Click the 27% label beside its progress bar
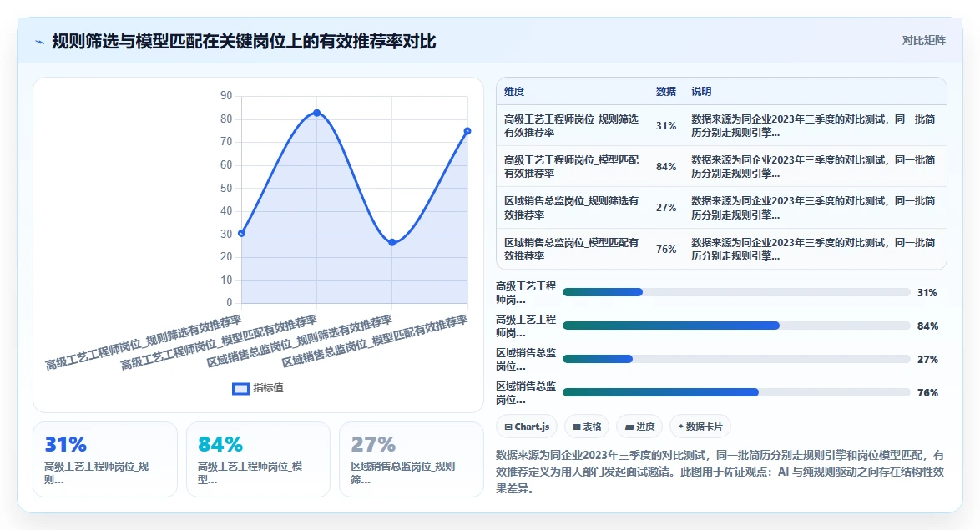The height and width of the screenshot is (530, 980). (x=927, y=360)
